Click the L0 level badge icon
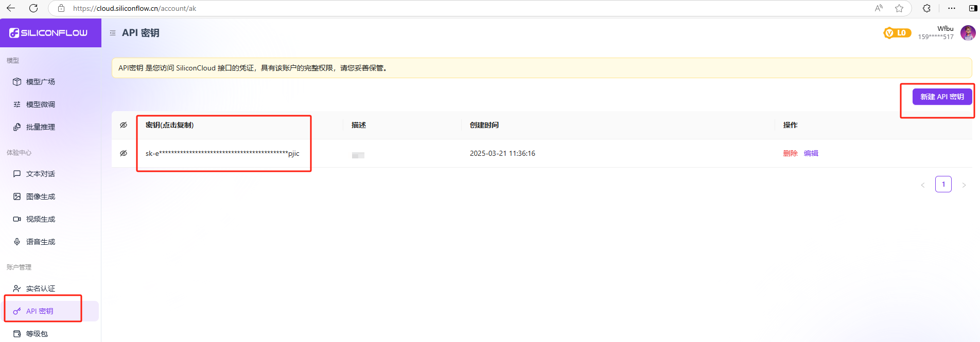This screenshot has height=342, width=980. point(897,33)
